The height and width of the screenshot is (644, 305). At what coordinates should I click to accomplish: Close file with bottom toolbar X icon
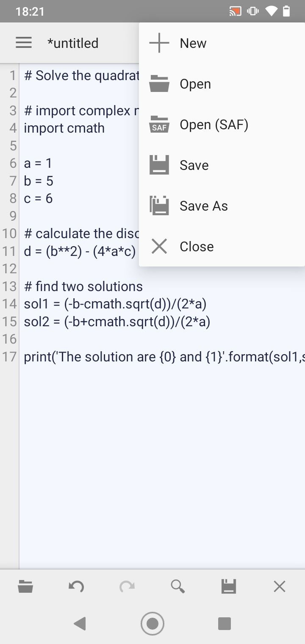point(280,586)
